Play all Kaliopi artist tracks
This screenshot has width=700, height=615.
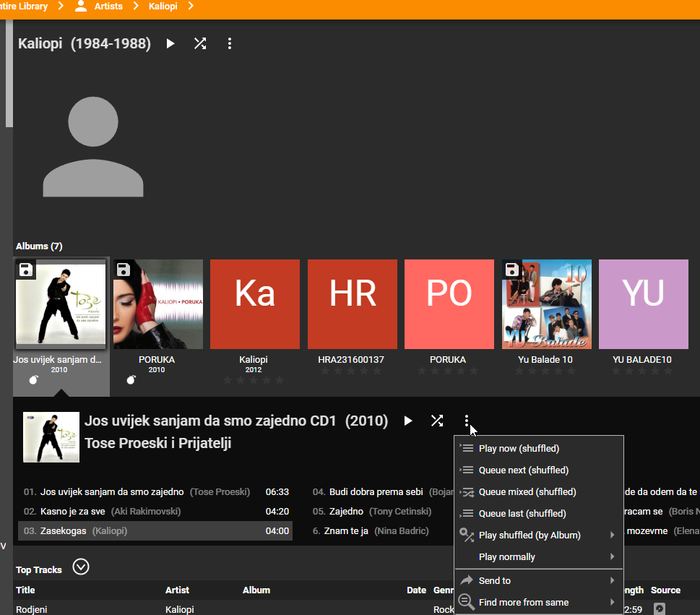click(170, 43)
